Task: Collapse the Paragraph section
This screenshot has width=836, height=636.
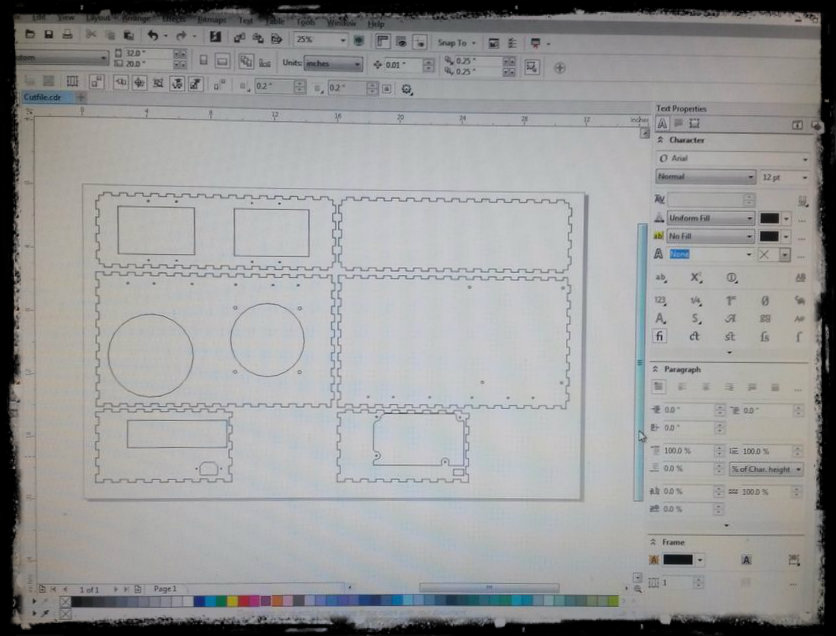Action: tap(655, 369)
